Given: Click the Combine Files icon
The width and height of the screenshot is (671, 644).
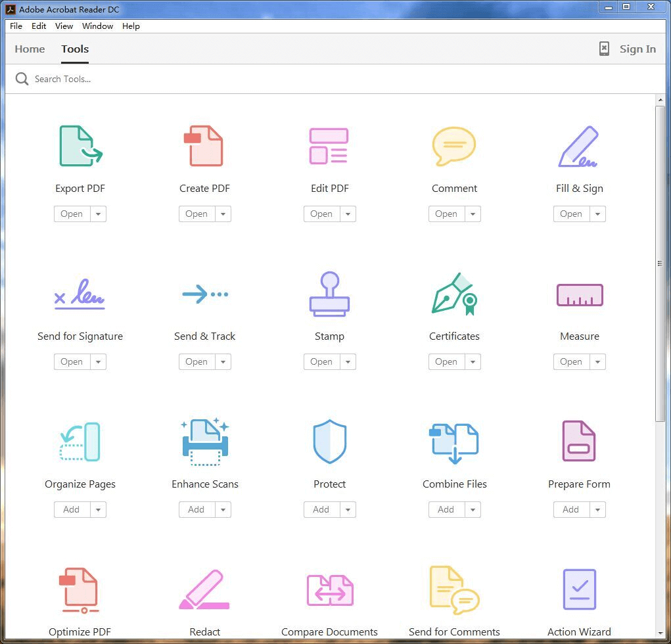Looking at the screenshot, I should click(453, 444).
